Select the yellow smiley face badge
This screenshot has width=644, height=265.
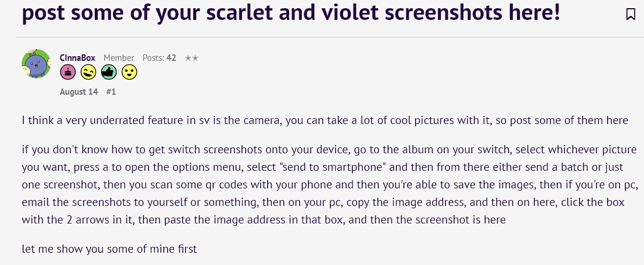(x=129, y=73)
